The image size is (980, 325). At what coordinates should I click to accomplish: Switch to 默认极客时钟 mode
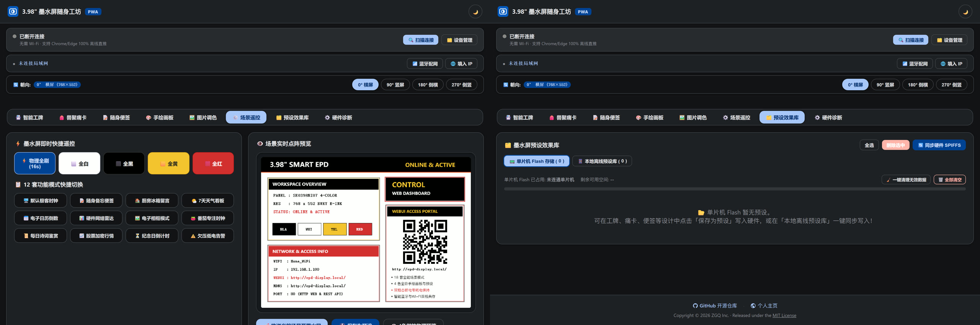[x=41, y=200]
